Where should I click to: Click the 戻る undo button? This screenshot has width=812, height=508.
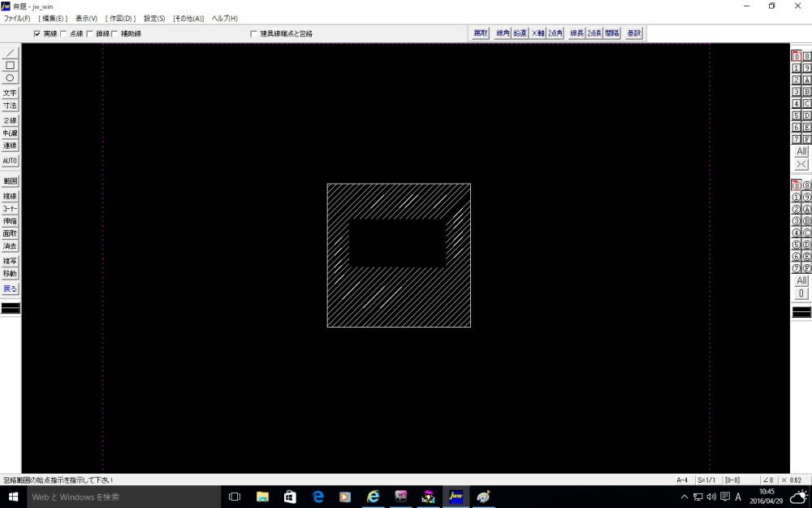10,289
